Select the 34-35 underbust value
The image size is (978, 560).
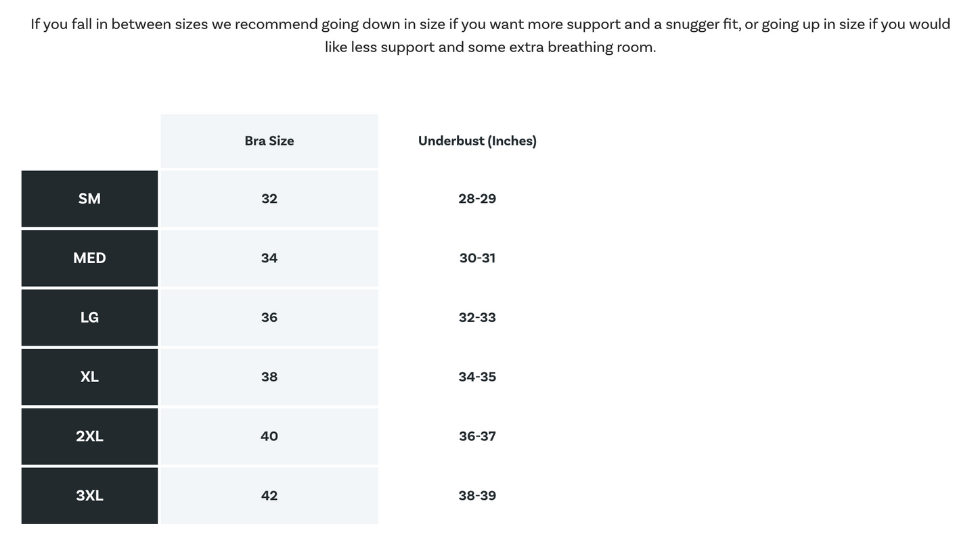477,377
